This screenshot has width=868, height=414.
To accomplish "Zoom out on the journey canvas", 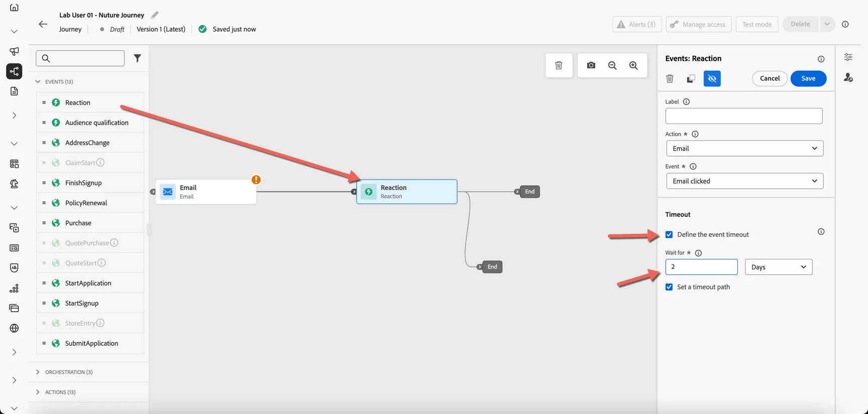I will [x=612, y=65].
